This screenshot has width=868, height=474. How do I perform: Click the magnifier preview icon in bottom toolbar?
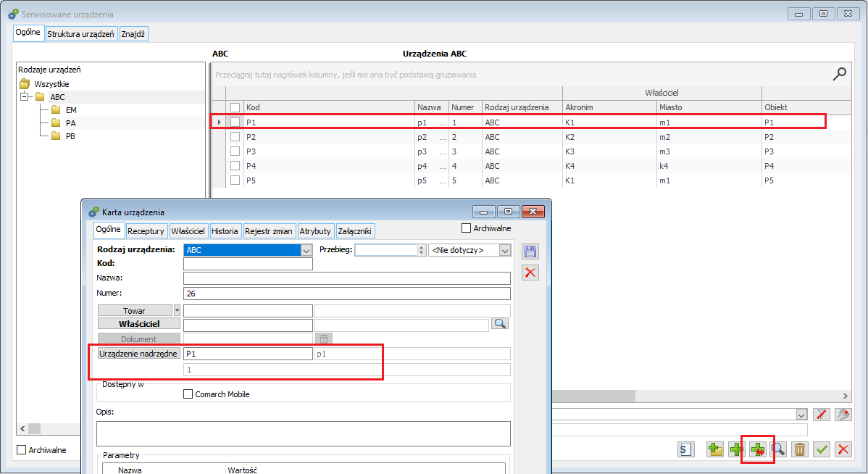pyautogui.click(x=778, y=449)
